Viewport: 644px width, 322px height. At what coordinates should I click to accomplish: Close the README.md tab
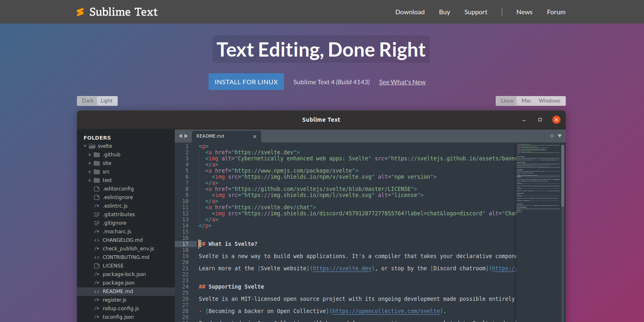tap(255, 136)
